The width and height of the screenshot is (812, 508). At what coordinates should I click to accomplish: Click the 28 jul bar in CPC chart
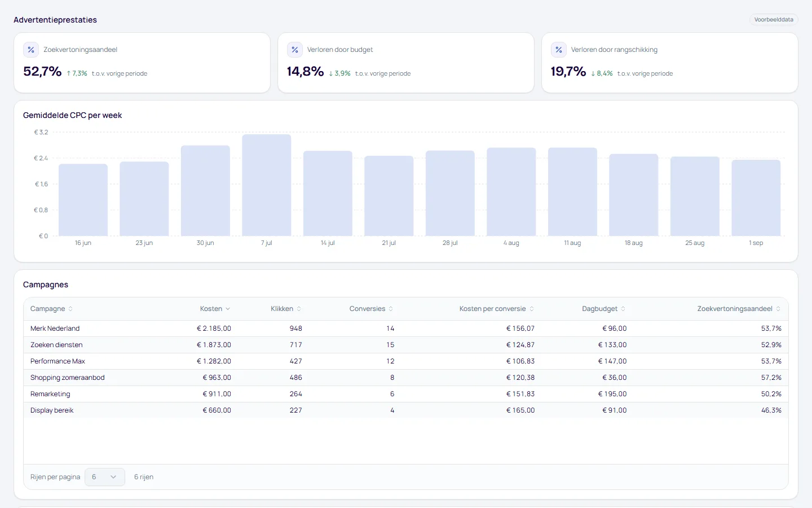coord(450,193)
